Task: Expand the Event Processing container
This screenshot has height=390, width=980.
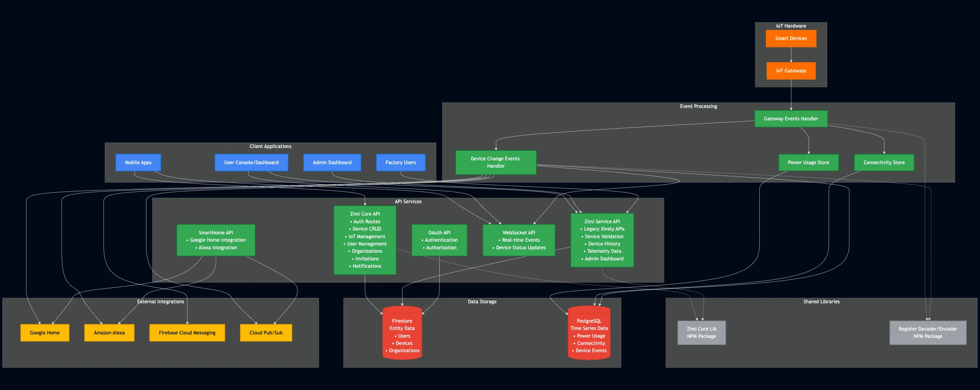Action: click(x=698, y=106)
